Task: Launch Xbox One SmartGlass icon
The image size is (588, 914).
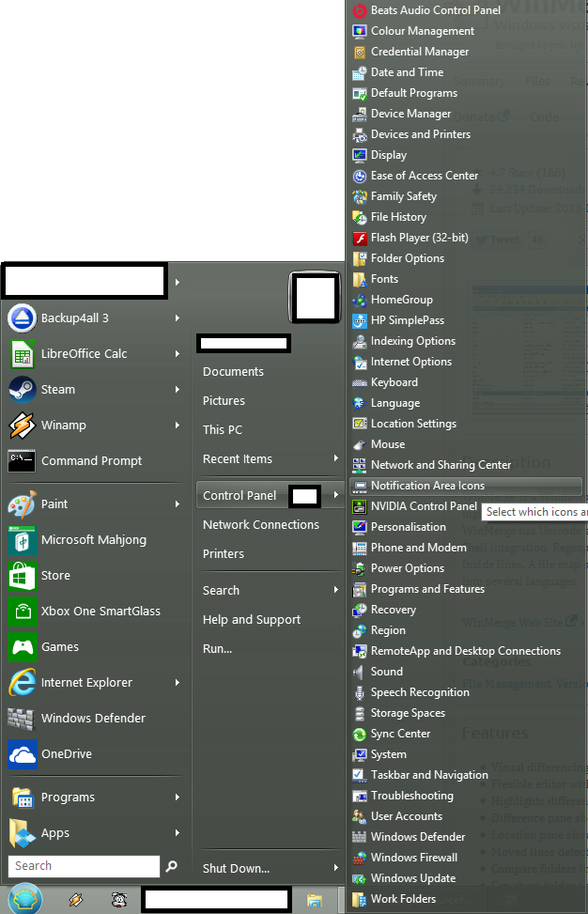Action: (23, 612)
